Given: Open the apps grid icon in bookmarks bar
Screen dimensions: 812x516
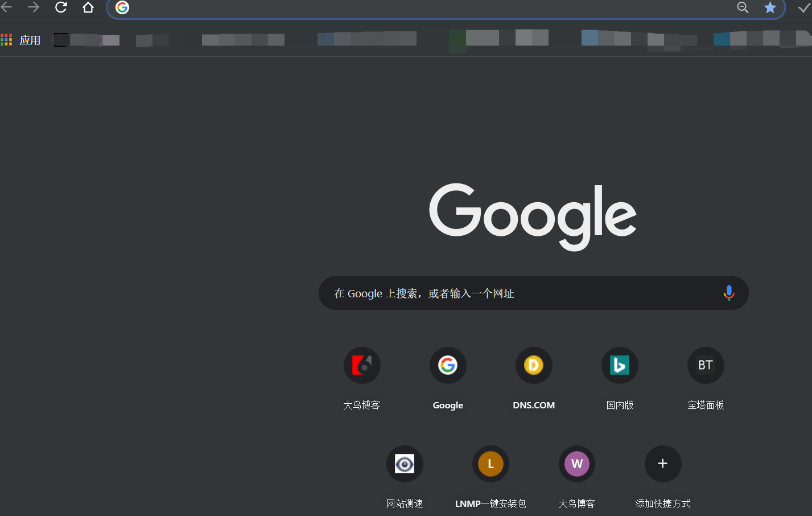Looking at the screenshot, I should tap(6, 40).
